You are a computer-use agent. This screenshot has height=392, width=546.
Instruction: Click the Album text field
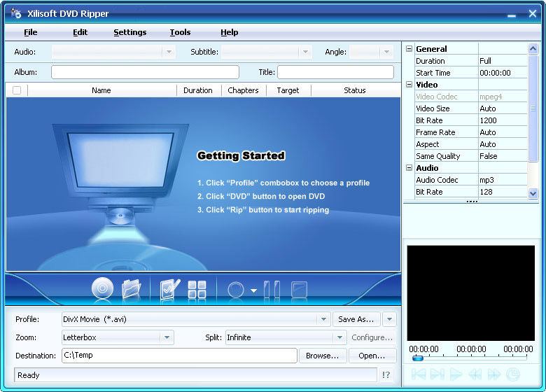145,72
